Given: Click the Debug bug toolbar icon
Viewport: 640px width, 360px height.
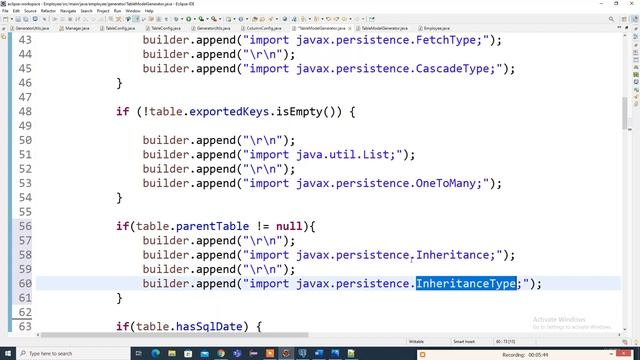Looking at the screenshot, I should [176, 19].
